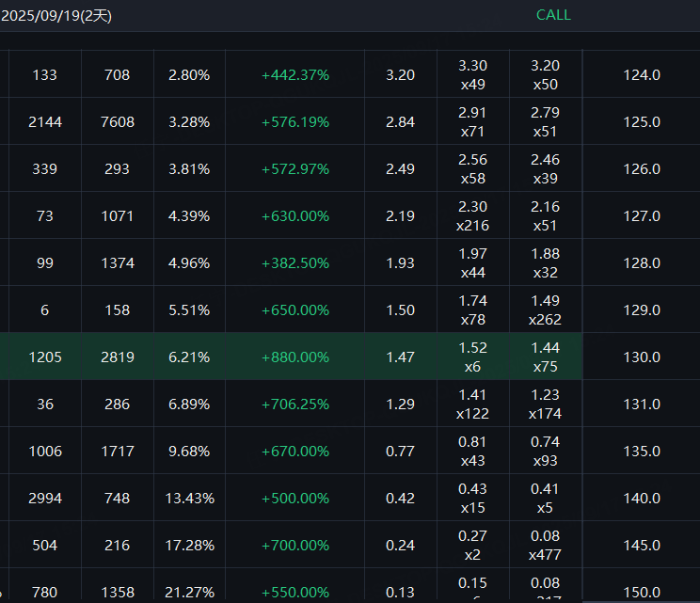This screenshot has width=700, height=603.
Task: Click the +442.37% change cell
Action: coord(295,75)
